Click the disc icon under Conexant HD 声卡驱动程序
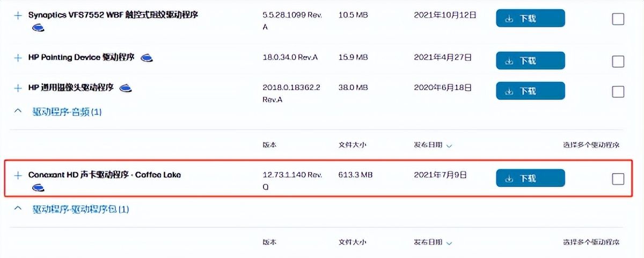Viewport: 644px width, 258px height. 38,187
